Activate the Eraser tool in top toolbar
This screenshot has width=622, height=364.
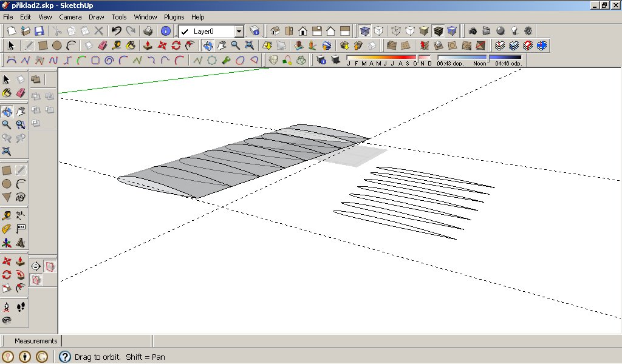click(102, 45)
